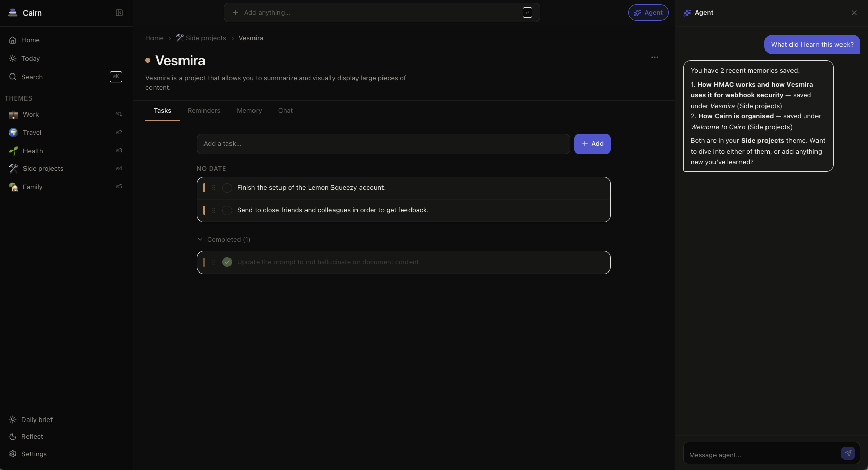Click the Cairn logo icon
This screenshot has height=470, width=868.
13,13
